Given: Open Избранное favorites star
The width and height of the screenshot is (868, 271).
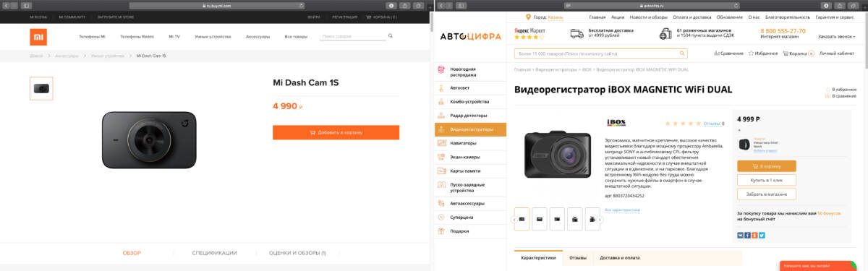Looking at the screenshot, I should (752, 53).
